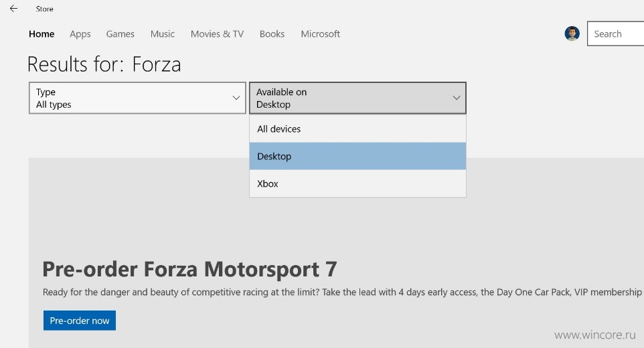Collapse the Available on dropdown chevron
Screen dimensions: 644x348
click(x=457, y=98)
